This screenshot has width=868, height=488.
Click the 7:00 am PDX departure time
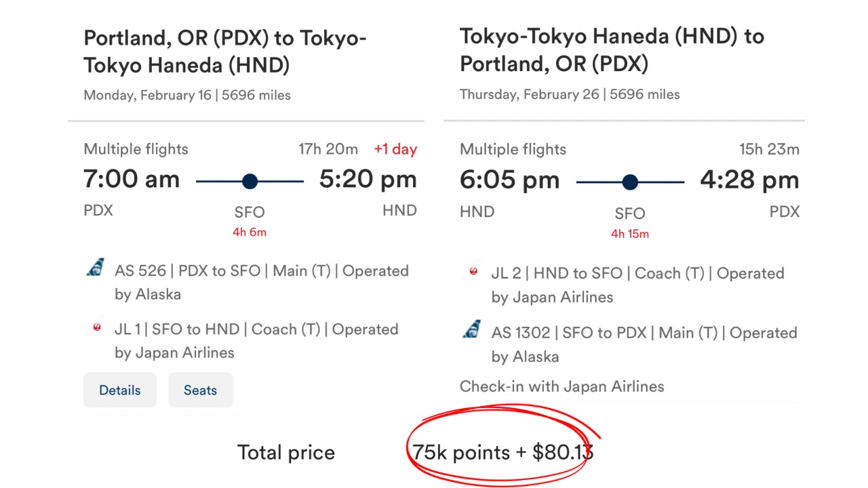(132, 180)
